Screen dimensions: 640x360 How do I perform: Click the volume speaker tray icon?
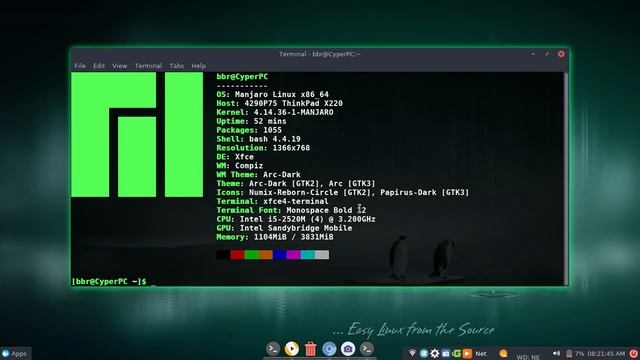[x=556, y=353]
